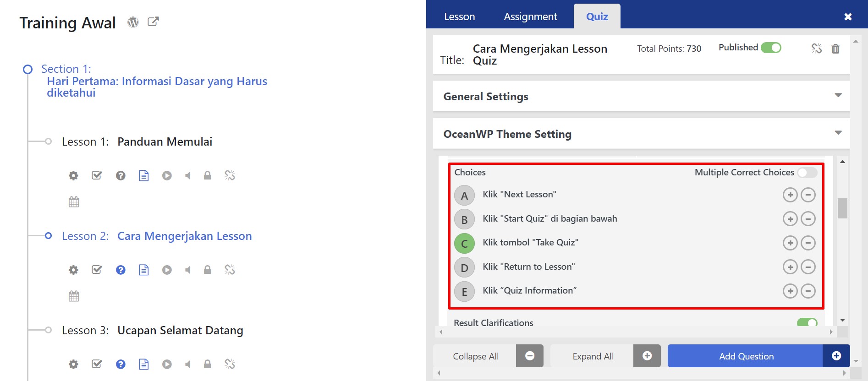
Task: Remove choice Klik "Quiz Information"
Action: coord(808,291)
